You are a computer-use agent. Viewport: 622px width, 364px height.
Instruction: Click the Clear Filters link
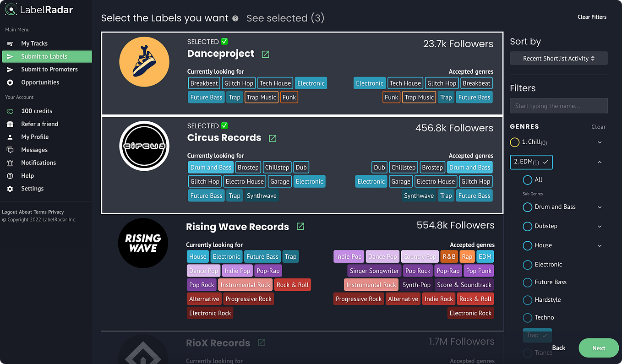pyautogui.click(x=592, y=16)
